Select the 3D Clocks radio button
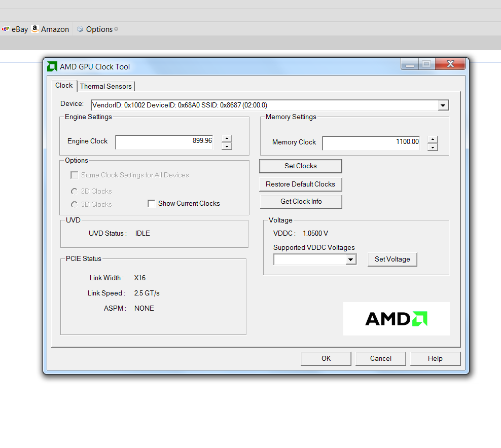This screenshot has height=448, width=501. click(x=74, y=204)
